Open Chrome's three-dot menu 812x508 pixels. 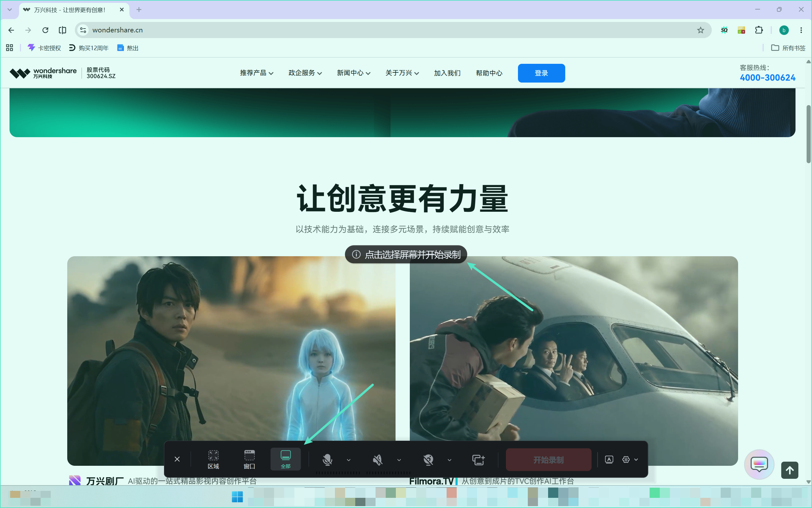point(801,30)
